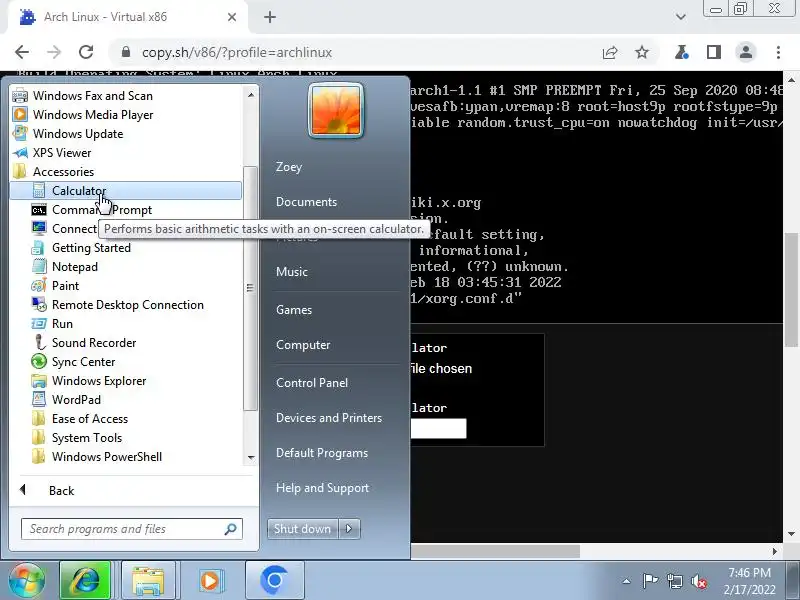Expand the Ease of Access folder
800x600 pixels.
(90, 419)
